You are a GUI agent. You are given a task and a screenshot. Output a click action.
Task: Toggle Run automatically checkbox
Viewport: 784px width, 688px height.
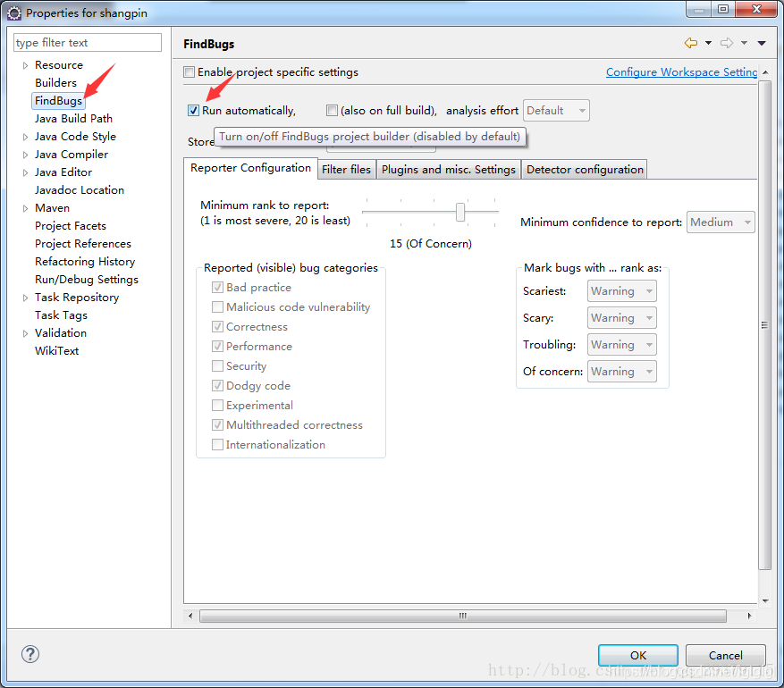[193, 111]
